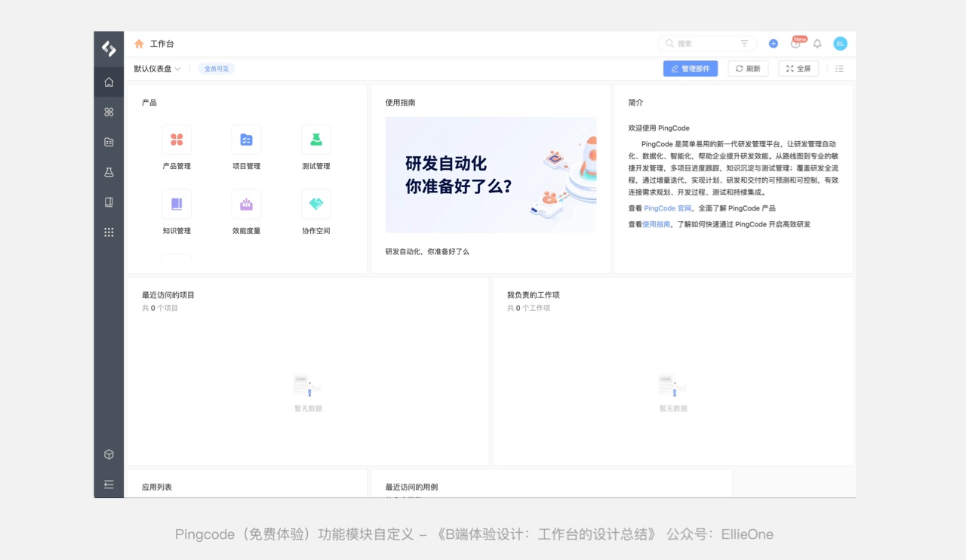The height and width of the screenshot is (560, 966).
Task: Click the 使用指南 panel heading
Action: (401, 103)
